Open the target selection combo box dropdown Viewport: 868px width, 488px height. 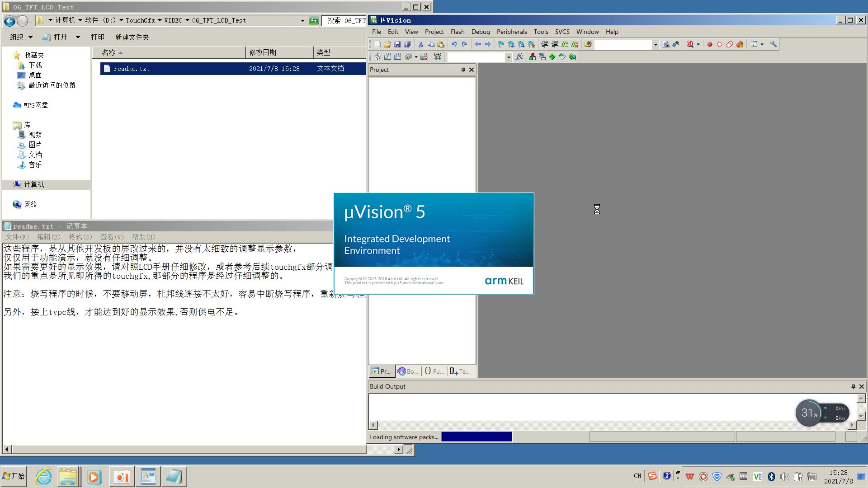point(509,57)
